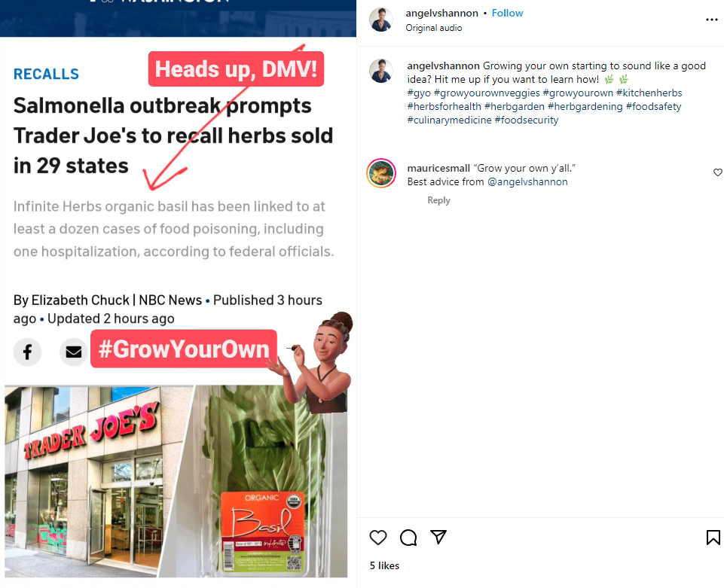Open Original audio link

(433, 28)
